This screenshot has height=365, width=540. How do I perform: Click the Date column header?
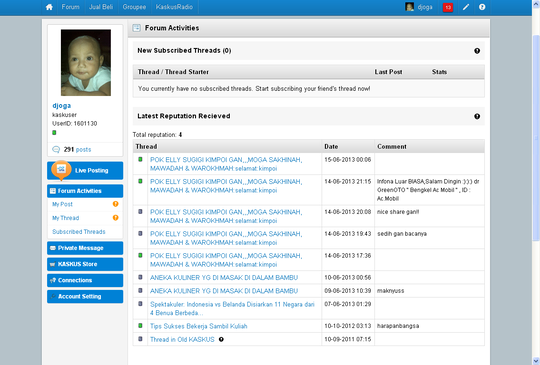click(x=331, y=147)
